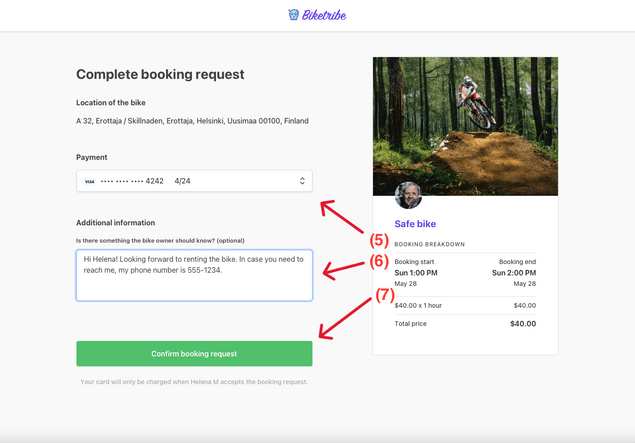Open the mountain biker listing photo
The height and width of the screenshot is (443, 635).
(465, 125)
